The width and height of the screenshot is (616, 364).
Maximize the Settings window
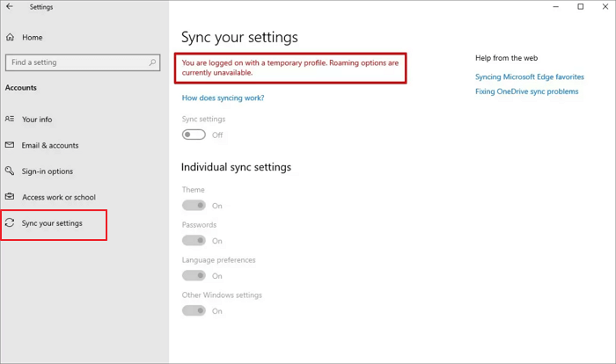pyautogui.click(x=580, y=7)
